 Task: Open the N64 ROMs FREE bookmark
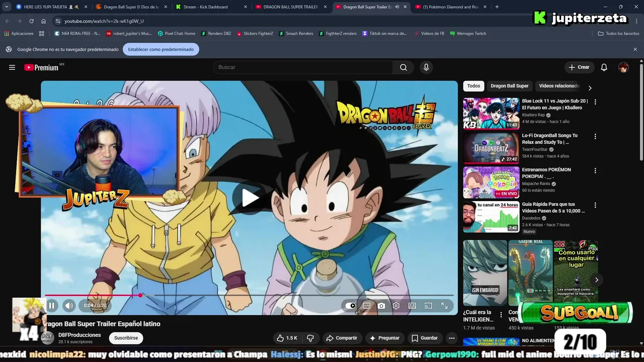(x=77, y=34)
